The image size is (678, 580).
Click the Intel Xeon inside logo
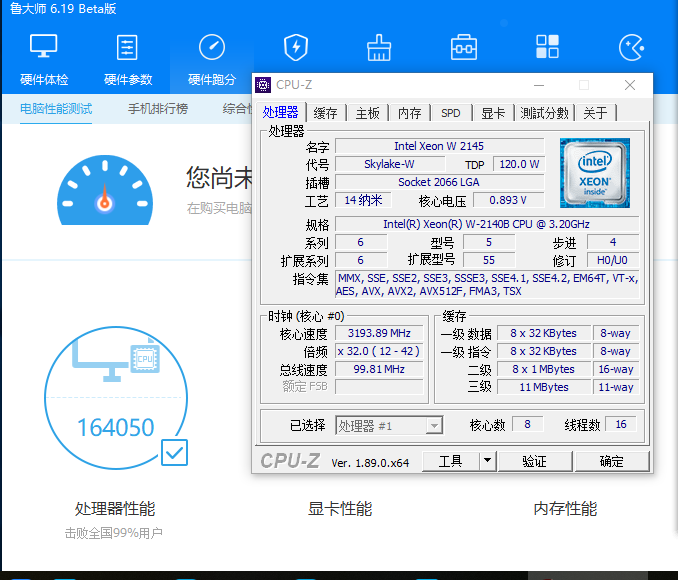[x=595, y=173]
